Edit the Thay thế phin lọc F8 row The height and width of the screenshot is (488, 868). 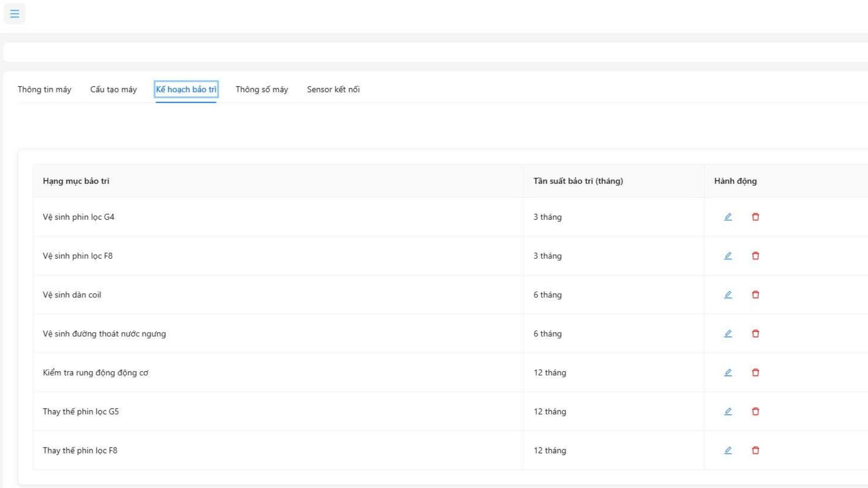point(728,450)
